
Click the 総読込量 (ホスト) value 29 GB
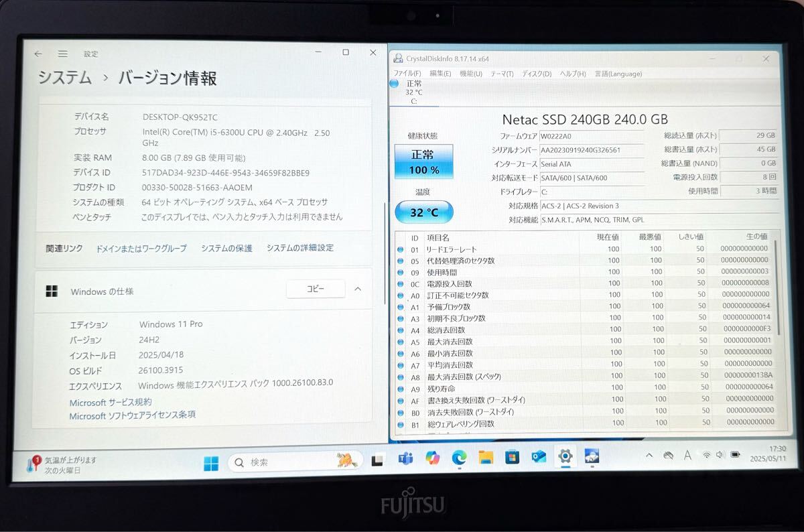click(x=748, y=135)
